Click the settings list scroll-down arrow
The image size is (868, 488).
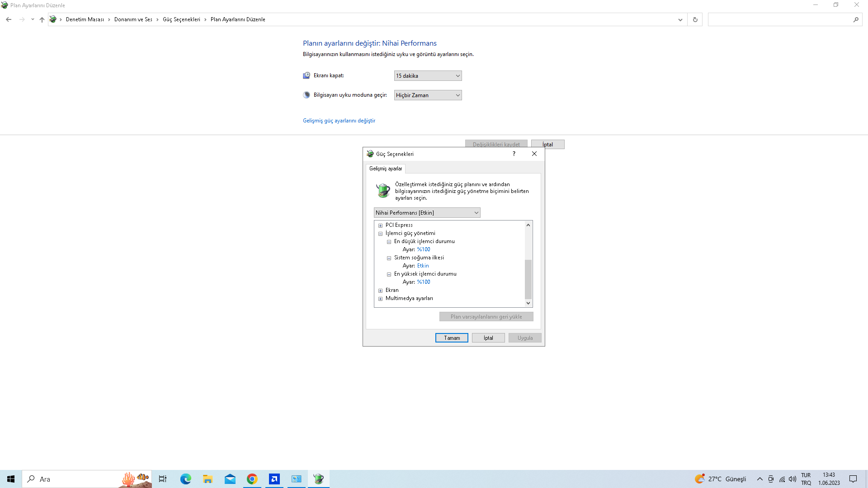pos(528,303)
